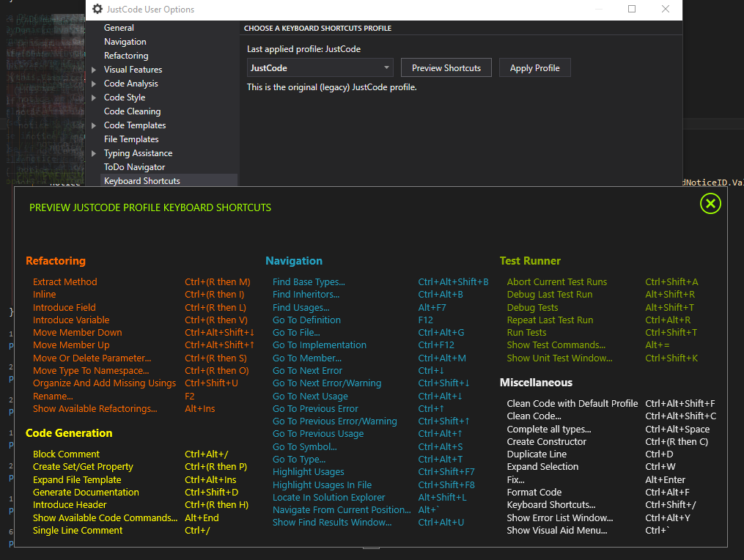Select the Refactoring options page
This screenshot has width=744, height=560.
tap(126, 56)
